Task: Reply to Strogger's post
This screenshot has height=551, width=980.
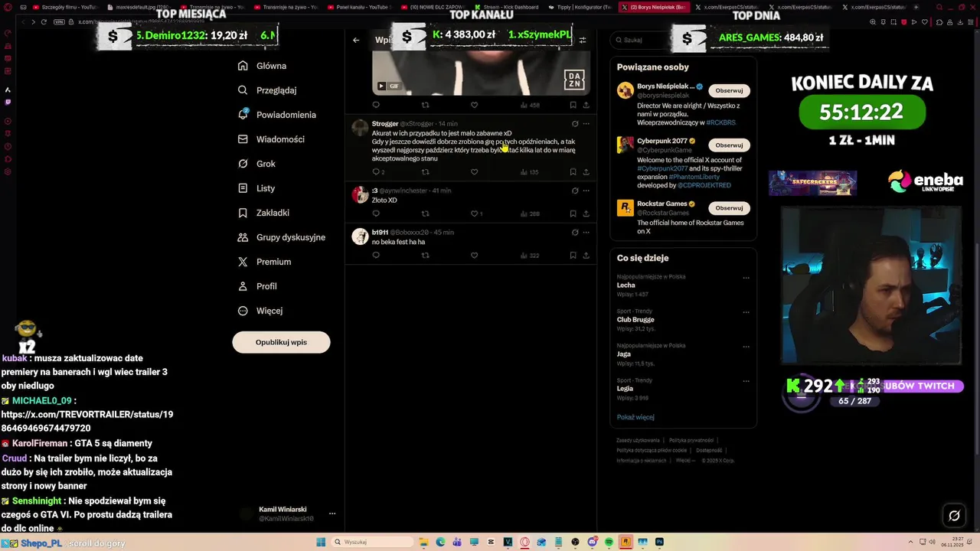Action: (x=376, y=172)
